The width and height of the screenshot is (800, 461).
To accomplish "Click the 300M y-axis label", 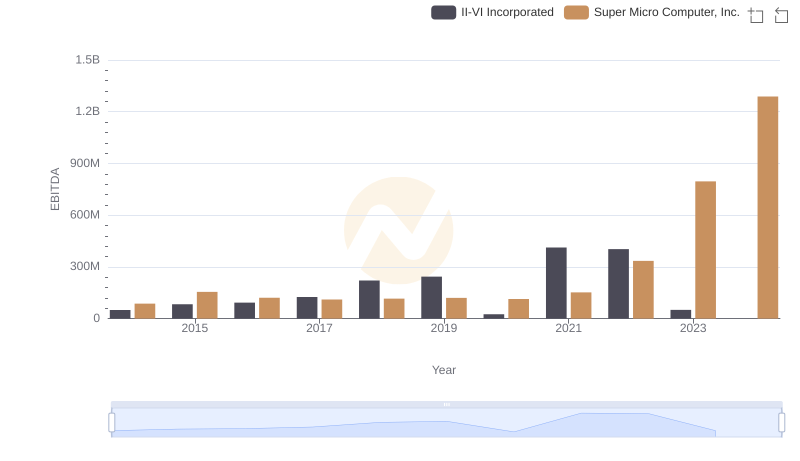I will 85,266.
